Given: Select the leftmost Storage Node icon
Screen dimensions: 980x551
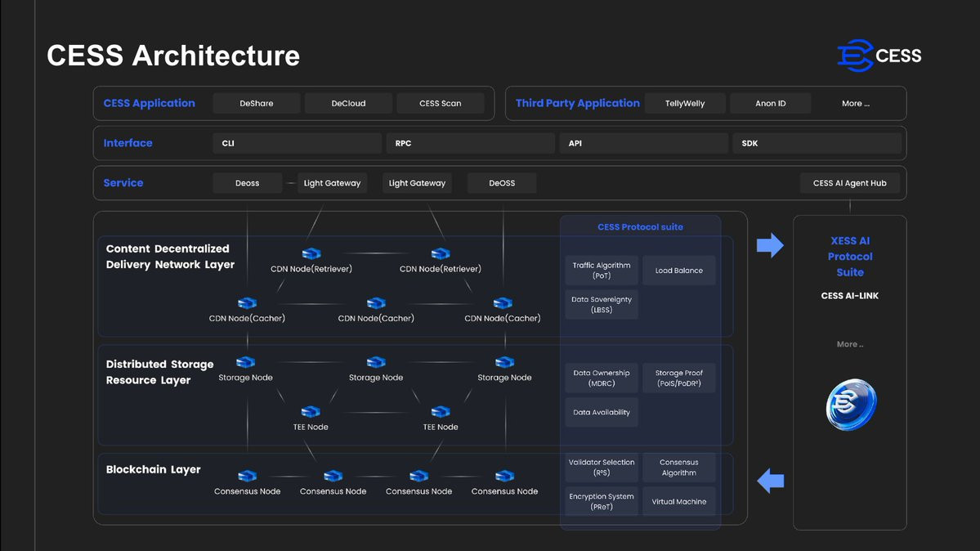Looking at the screenshot, I should pyautogui.click(x=246, y=362).
